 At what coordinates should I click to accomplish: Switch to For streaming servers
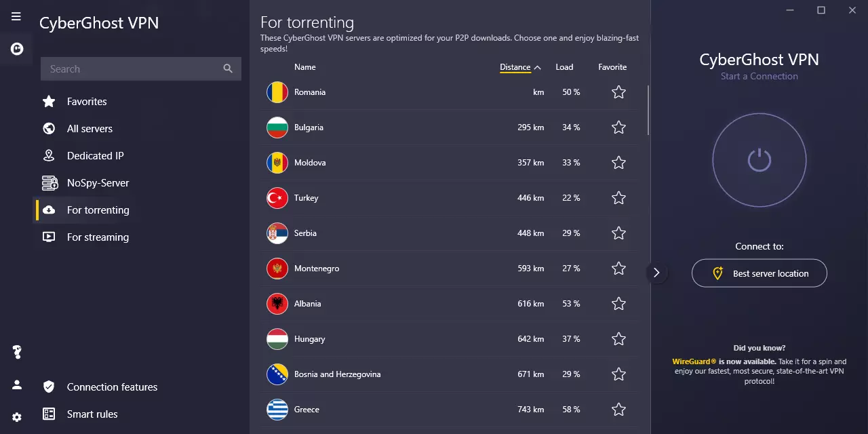[x=98, y=237]
